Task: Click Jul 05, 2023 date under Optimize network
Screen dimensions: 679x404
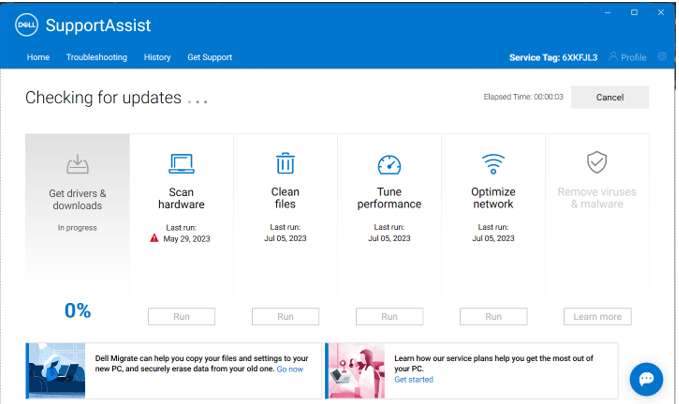Action: [493, 238]
